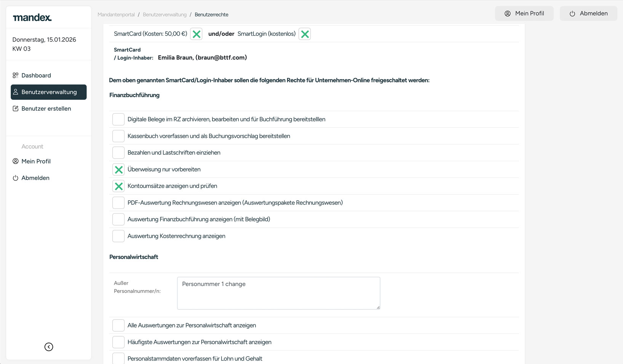
Task: Enable Bezahlen und Lastschriften einziehen
Action: pos(118,153)
